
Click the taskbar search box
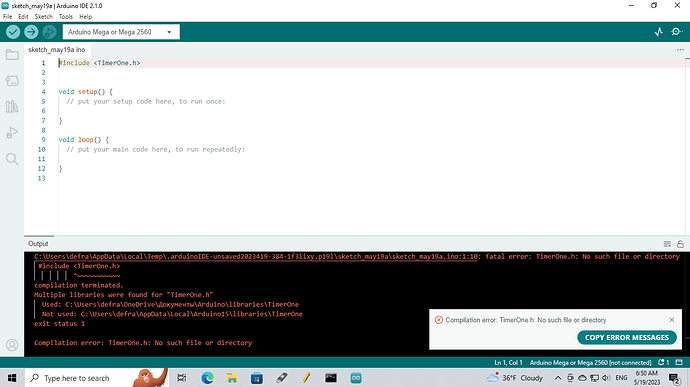pyautogui.click(x=97, y=378)
